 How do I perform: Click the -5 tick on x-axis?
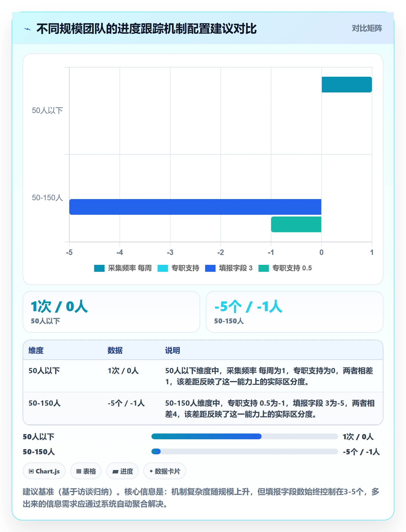click(x=69, y=252)
